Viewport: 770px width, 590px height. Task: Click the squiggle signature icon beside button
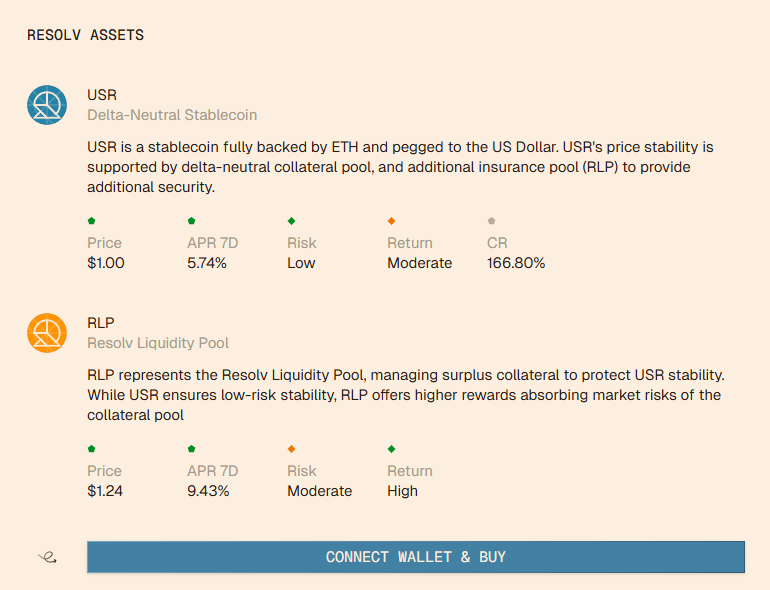(x=48, y=557)
